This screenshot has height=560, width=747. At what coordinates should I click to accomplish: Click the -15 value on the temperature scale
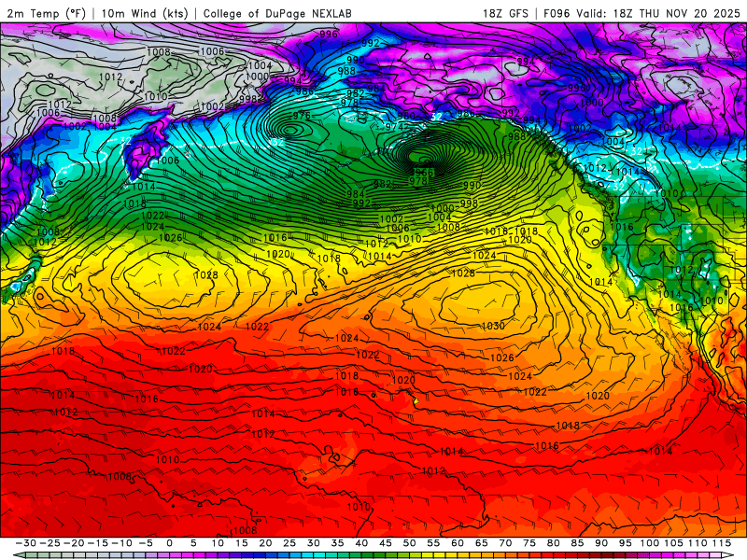point(98,543)
